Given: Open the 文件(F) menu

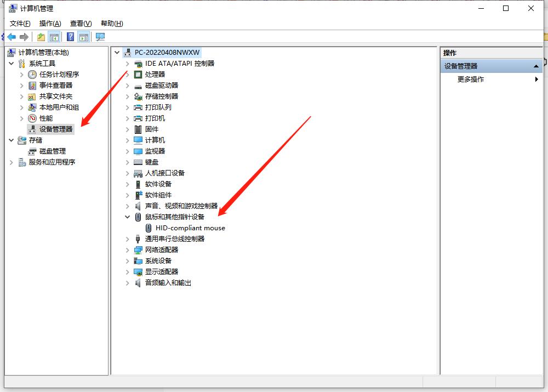Looking at the screenshot, I should tap(20, 24).
